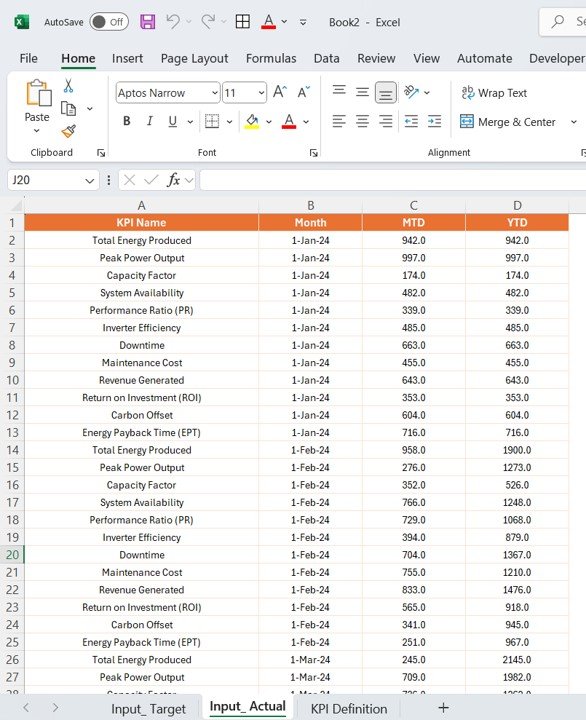Viewport: 586px width, 720px height.
Task: Open the ribbon Borders dropdown arrow
Action: 229,122
